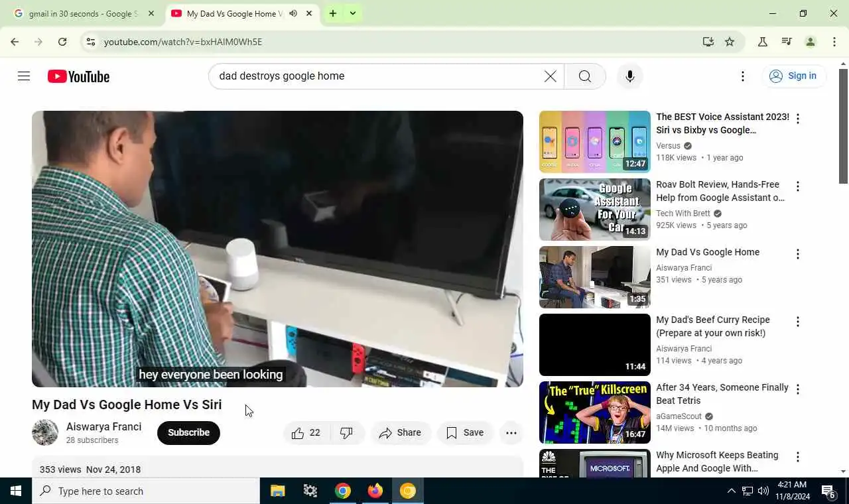Image resolution: width=849 pixels, height=504 pixels.
Task: Save the video to a playlist
Action: 465,433
